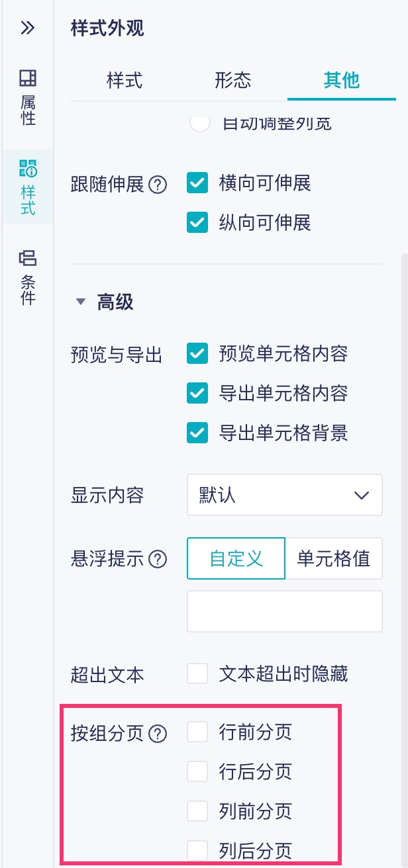Click help icon next to 按组分页
The height and width of the screenshot is (868, 408).
pyautogui.click(x=158, y=733)
